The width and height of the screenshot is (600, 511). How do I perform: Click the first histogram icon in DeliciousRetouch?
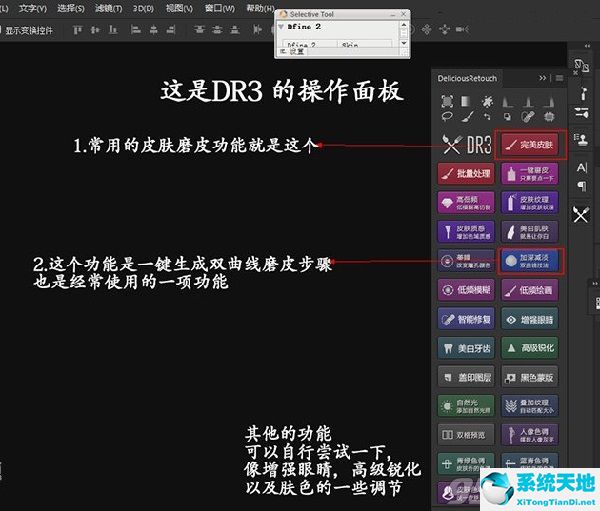point(508,101)
